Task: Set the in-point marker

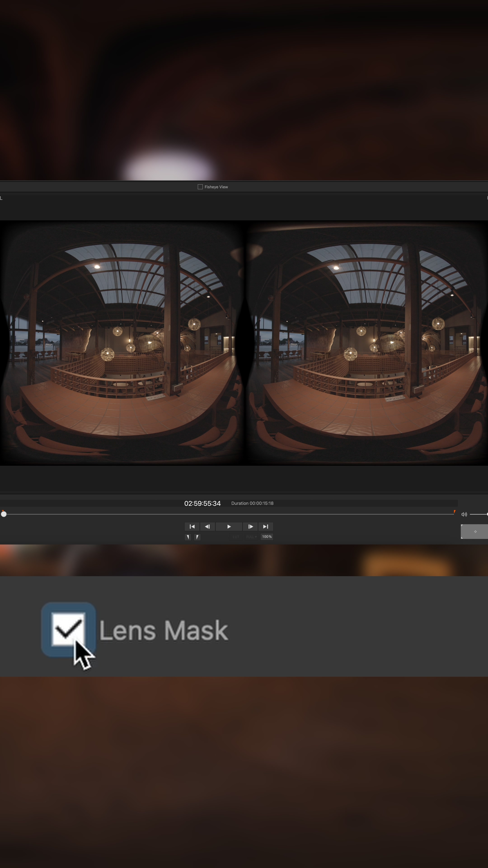Action: click(x=188, y=537)
